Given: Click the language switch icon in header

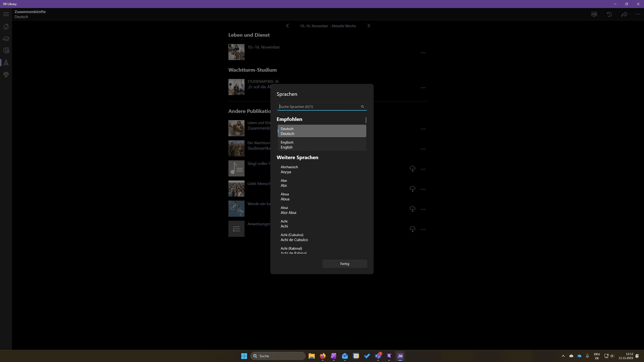Looking at the screenshot, I should tap(594, 14).
